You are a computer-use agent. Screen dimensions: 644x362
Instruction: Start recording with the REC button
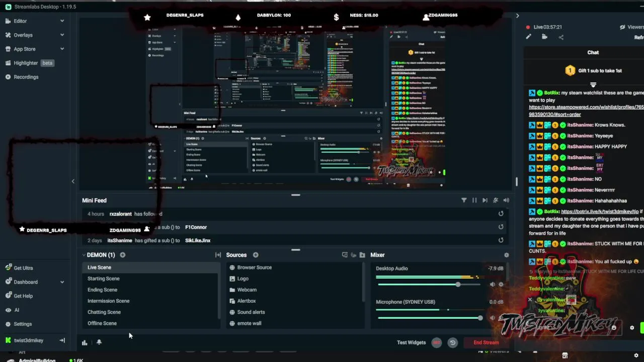point(437,343)
